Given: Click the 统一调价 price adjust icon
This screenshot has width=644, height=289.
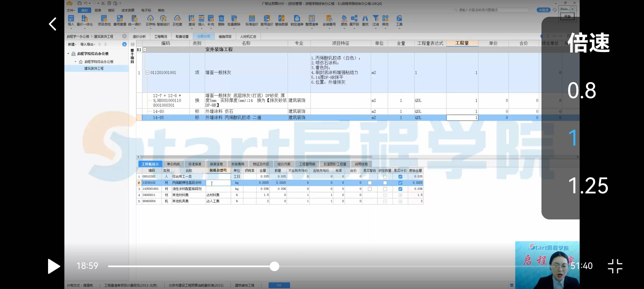Looking at the screenshot, I should tap(135, 20).
